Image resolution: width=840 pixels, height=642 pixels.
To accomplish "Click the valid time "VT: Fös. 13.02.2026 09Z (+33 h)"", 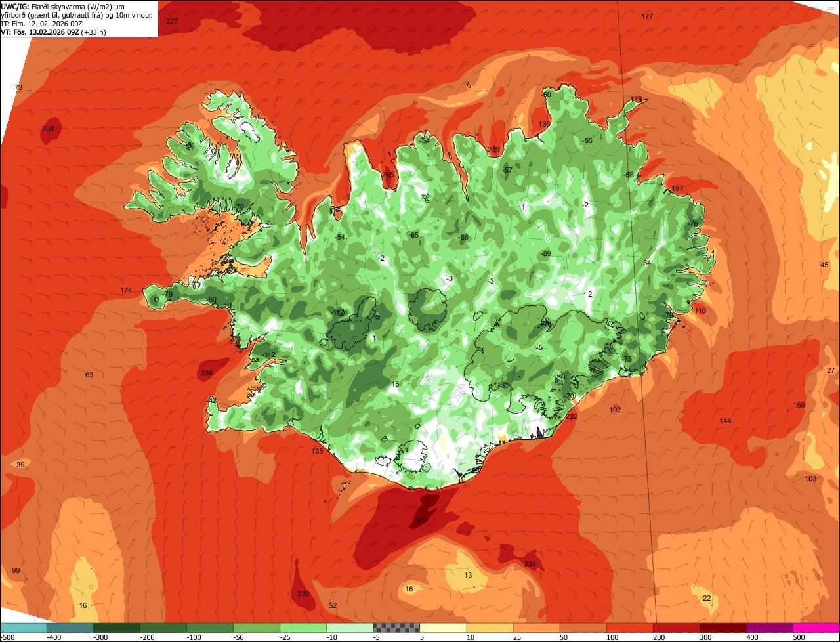I will (54, 32).
